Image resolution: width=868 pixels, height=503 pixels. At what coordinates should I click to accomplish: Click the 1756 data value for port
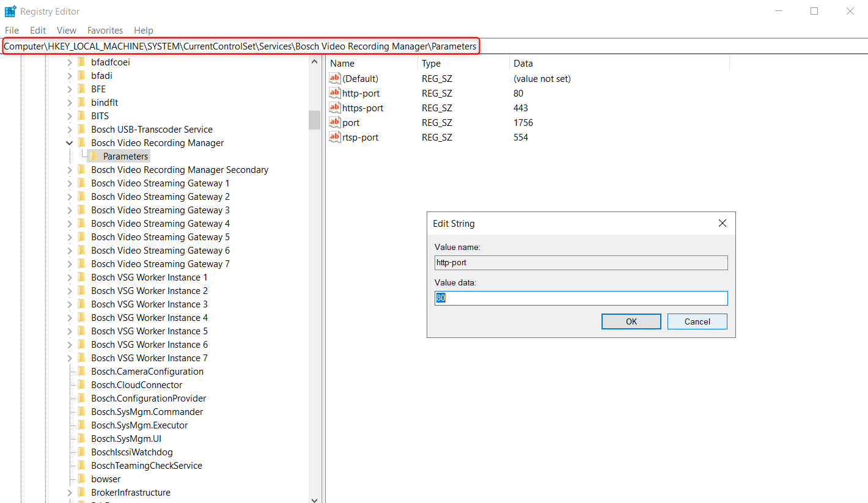coord(523,122)
